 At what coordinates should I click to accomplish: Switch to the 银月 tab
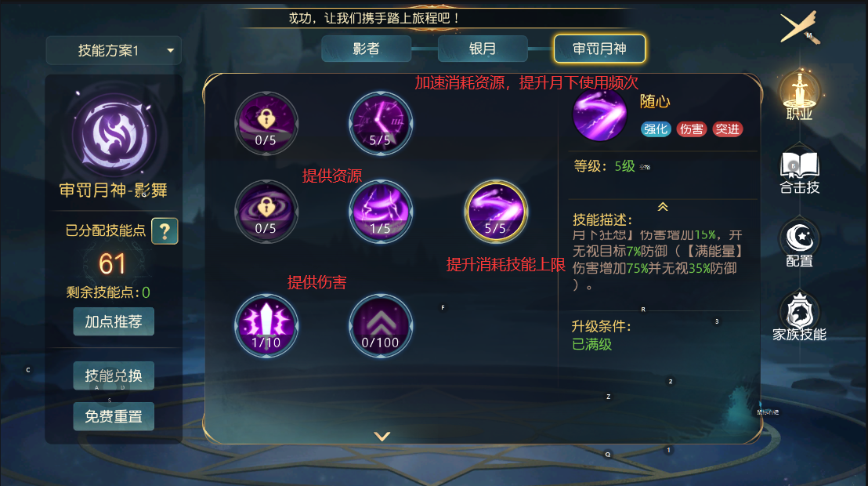pyautogui.click(x=482, y=49)
